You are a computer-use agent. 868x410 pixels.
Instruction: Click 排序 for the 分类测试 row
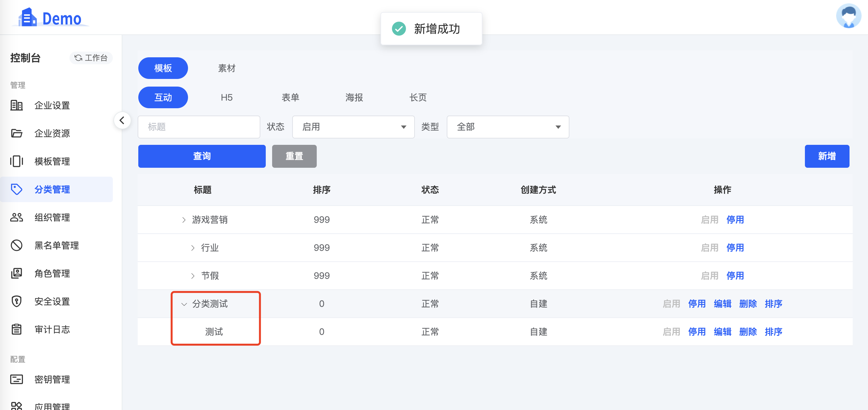click(773, 303)
